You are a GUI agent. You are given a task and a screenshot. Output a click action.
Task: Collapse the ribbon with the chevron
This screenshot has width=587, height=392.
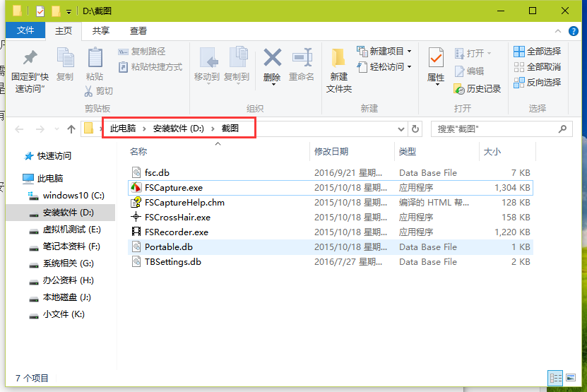tap(559, 31)
